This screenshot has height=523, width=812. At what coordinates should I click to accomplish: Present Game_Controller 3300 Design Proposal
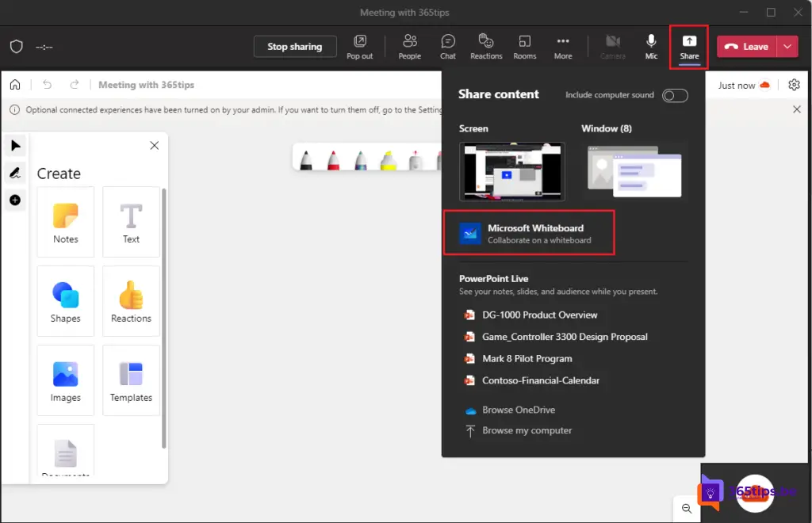click(x=556, y=337)
